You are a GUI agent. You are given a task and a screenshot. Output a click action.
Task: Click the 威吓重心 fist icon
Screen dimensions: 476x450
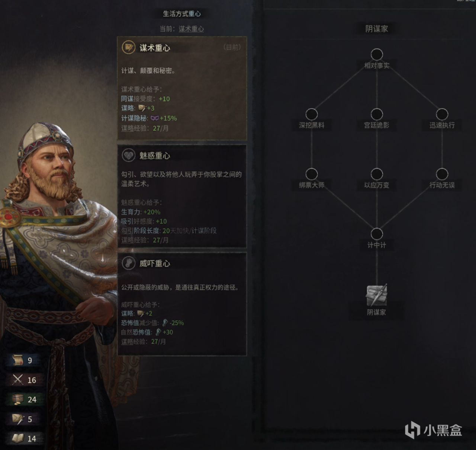(129, 263)
